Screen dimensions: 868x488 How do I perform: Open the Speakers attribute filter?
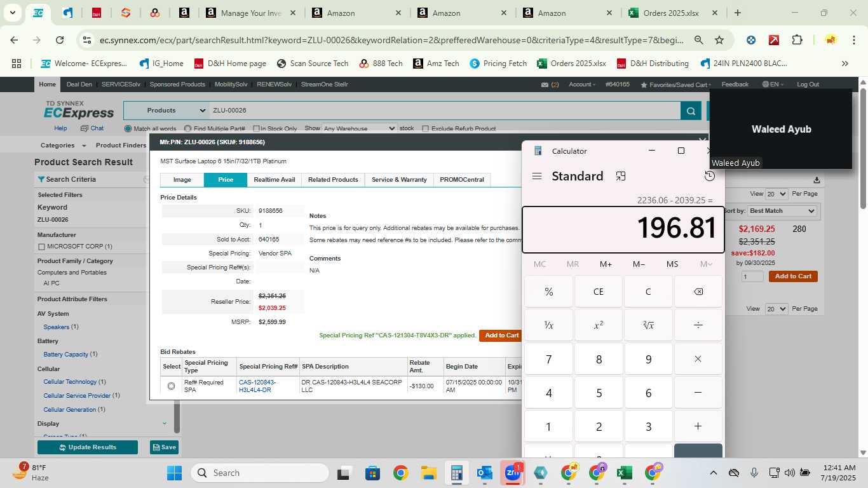pyautogui.click(x=56, y=327)
